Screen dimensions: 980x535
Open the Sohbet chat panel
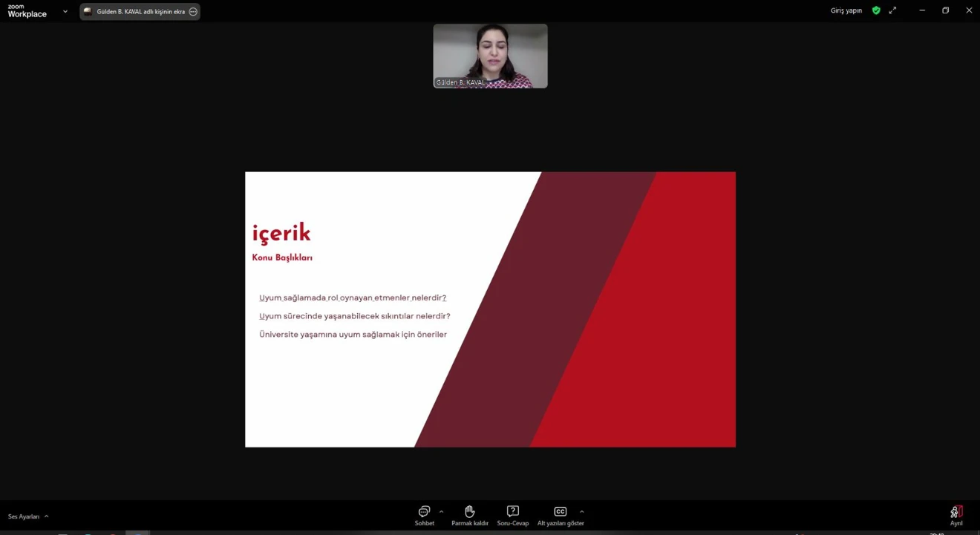point(424,515)
